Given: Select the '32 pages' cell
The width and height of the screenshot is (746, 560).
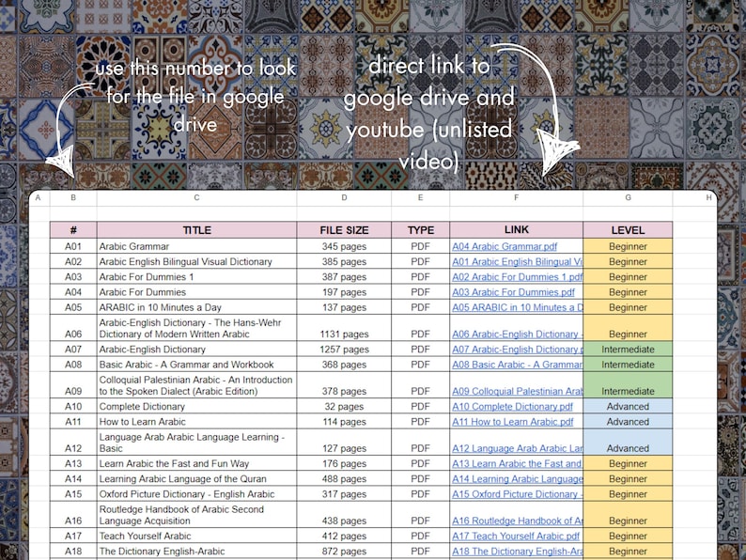Looking at the screenshot, I should point(344,406).
